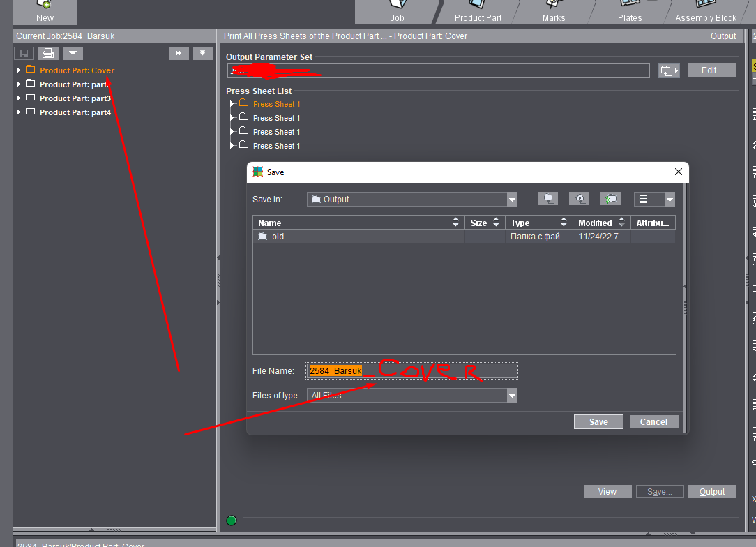Expand the first Press Sheet 1 entry
Screen dimensions: 756x547
(233, 103)
